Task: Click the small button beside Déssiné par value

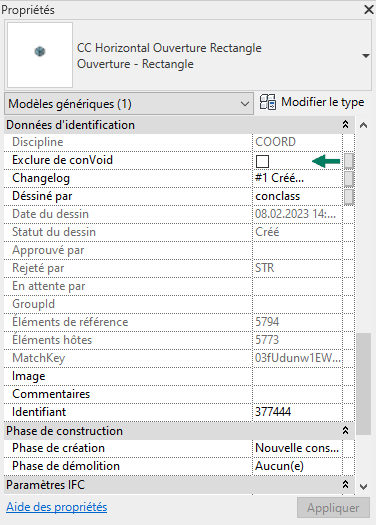Action: click(349, 197)
